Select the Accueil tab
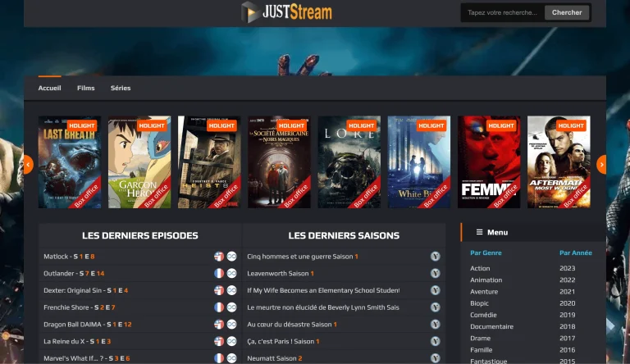630x364 pixels. [49, 88]
